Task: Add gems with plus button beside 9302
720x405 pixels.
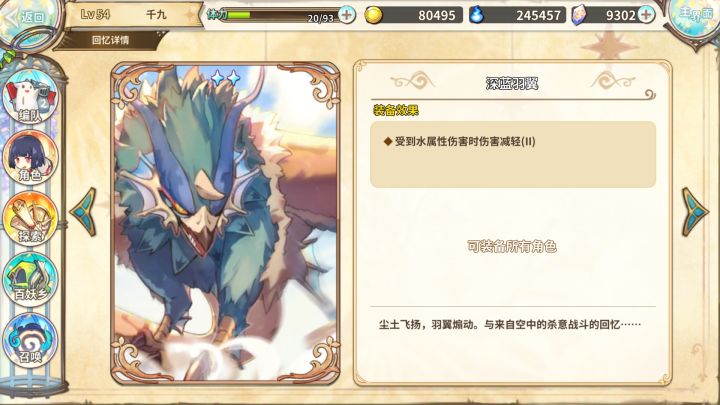Action: point(646,15)
